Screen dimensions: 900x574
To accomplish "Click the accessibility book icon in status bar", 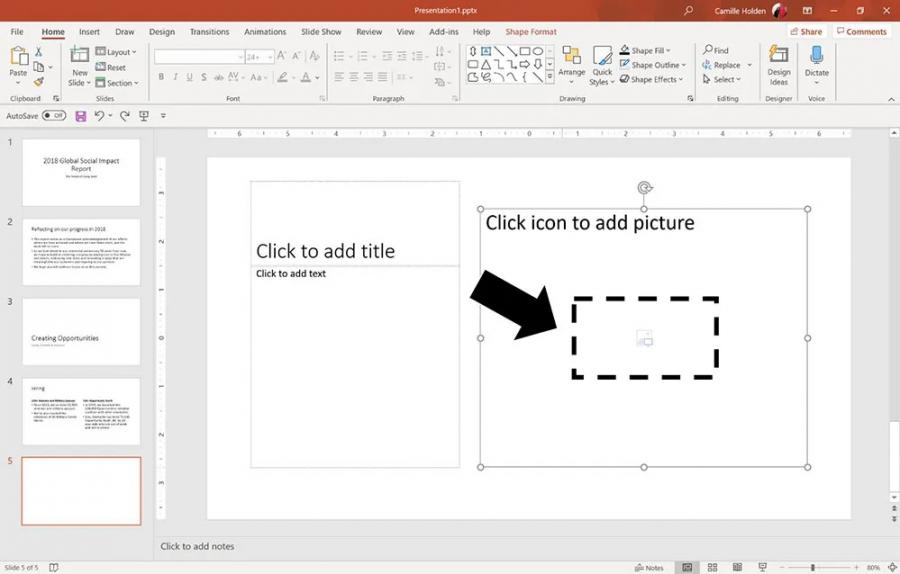I will point(53,567).
